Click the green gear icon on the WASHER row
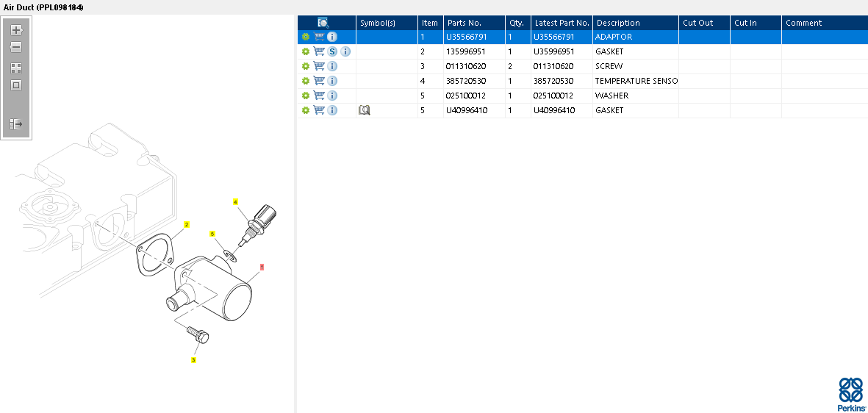The height and width of the screenshot is (413, 868). click(x=305, y=96)
